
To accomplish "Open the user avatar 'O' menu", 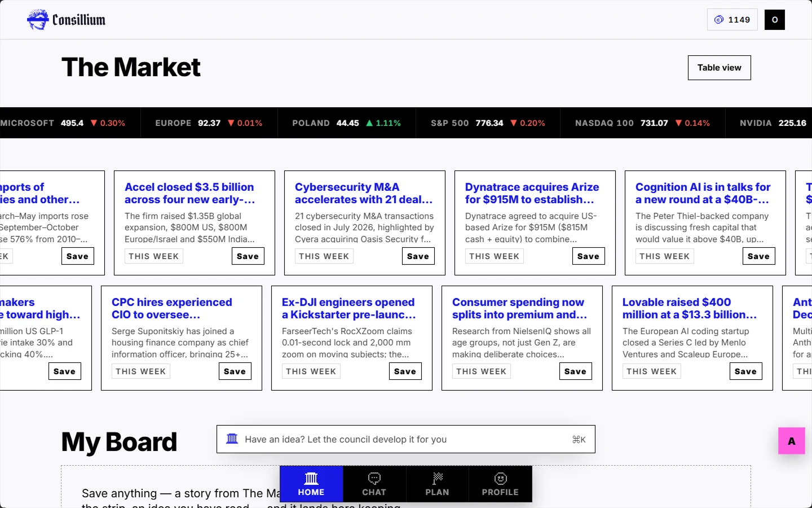I will [774, 20].
